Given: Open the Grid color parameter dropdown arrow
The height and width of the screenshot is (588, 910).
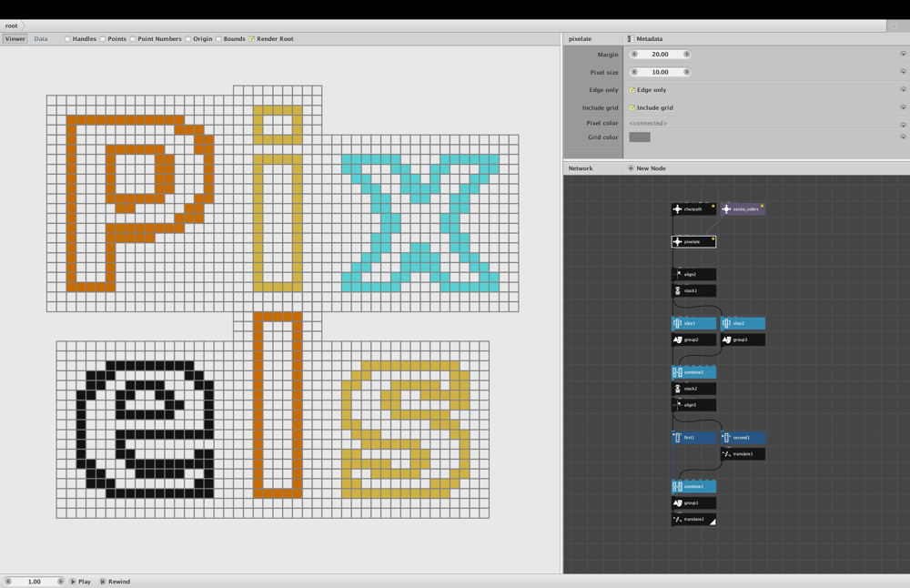Looking at the screenshot, I should 903,137.
